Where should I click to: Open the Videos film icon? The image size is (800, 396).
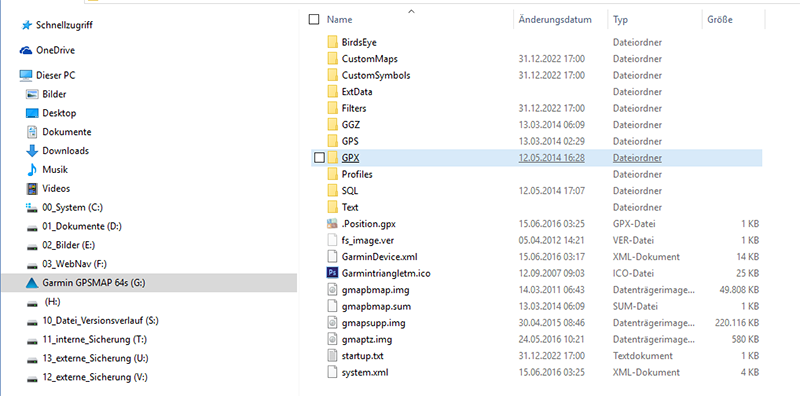pos(32,189)
